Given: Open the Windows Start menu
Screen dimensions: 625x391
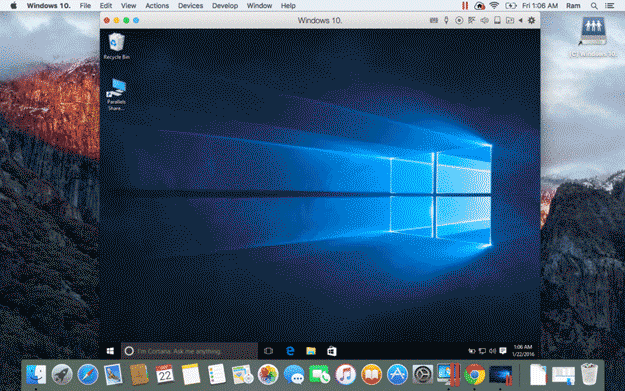Looking at the screenshot, I should pos(110,351).
